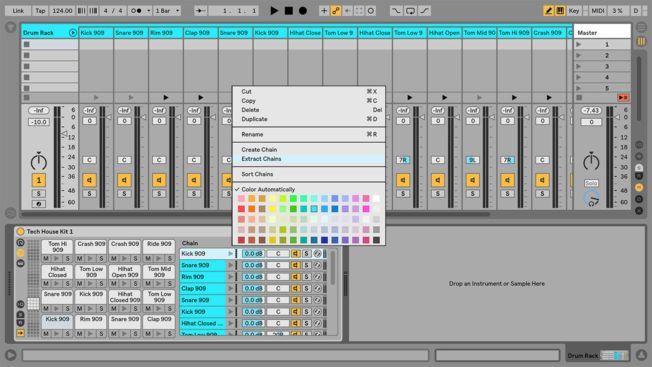Click the Stop transport button
Viewport: 652px width, 367px height.
(x=289, y=10)
